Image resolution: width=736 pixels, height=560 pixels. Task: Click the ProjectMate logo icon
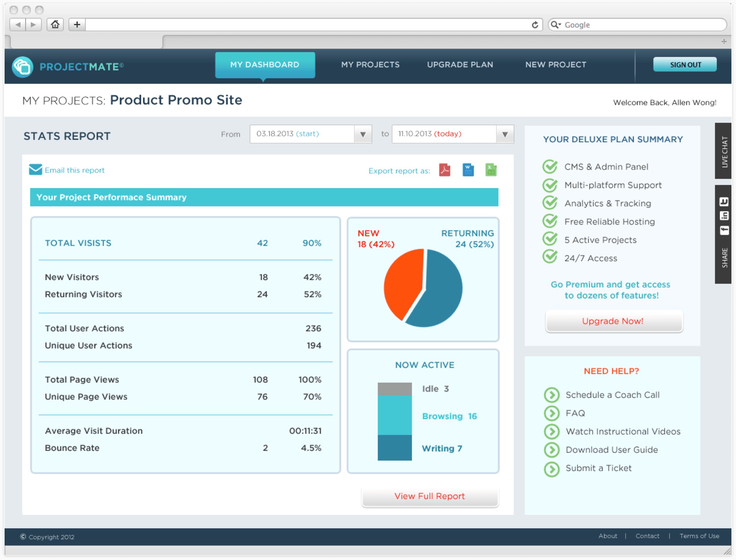pos(22,67)
